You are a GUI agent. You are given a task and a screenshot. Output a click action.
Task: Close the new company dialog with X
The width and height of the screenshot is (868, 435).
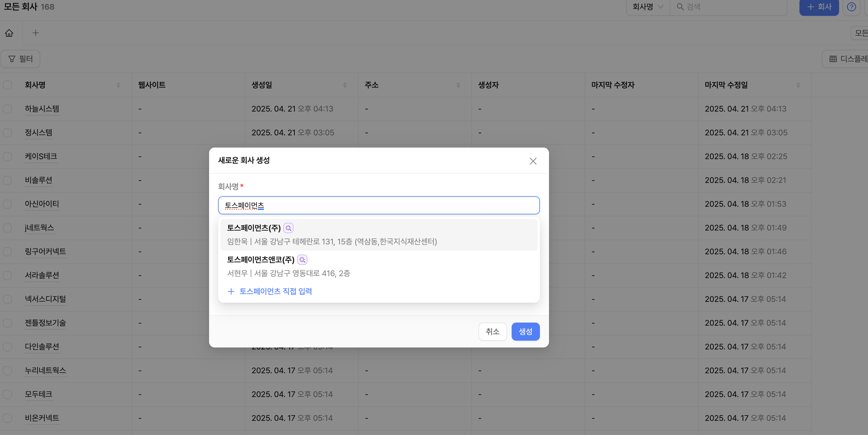(533, 161)
